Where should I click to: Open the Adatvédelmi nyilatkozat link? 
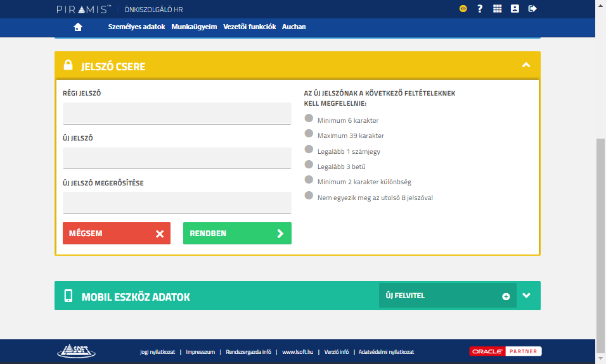(386, 352)
